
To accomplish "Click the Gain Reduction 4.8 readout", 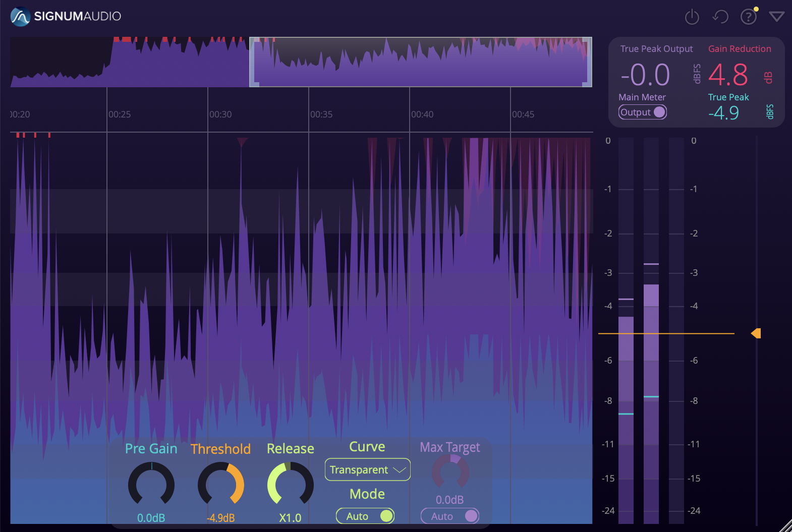I will 728,75.
